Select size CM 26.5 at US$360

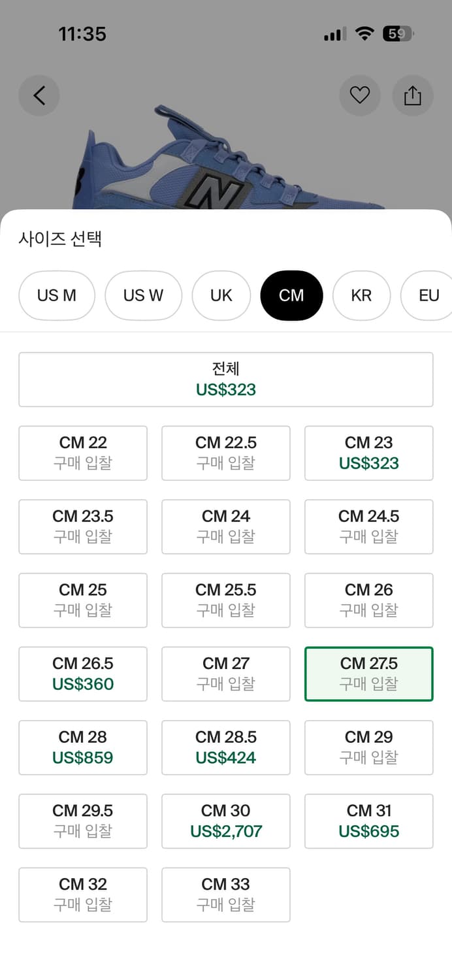coord(83,674)
